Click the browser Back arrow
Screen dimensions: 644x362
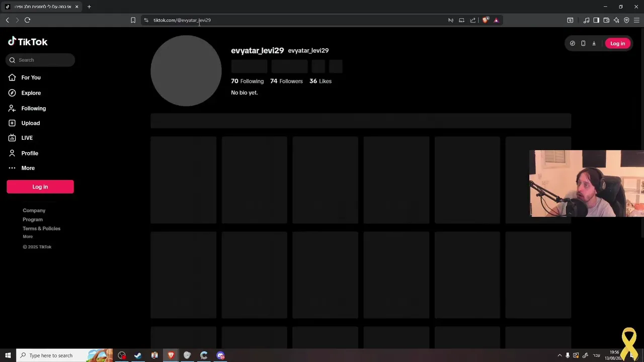click(x=7, y=20)
